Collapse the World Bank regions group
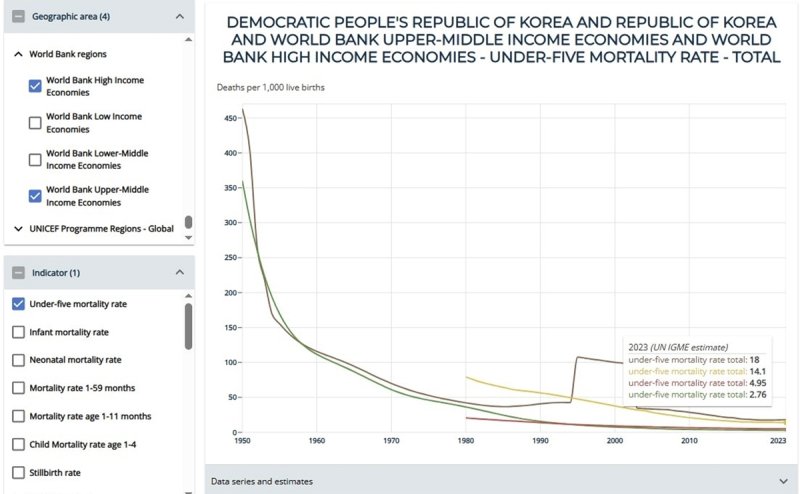Image resolution: width=800 pixels, height=494 pixels. tap(19, 54)
